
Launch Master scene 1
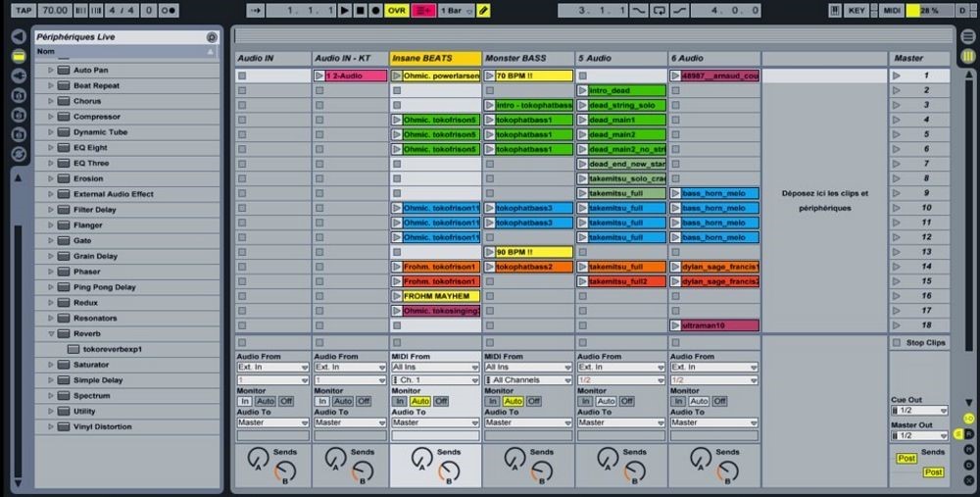point(897,75)
